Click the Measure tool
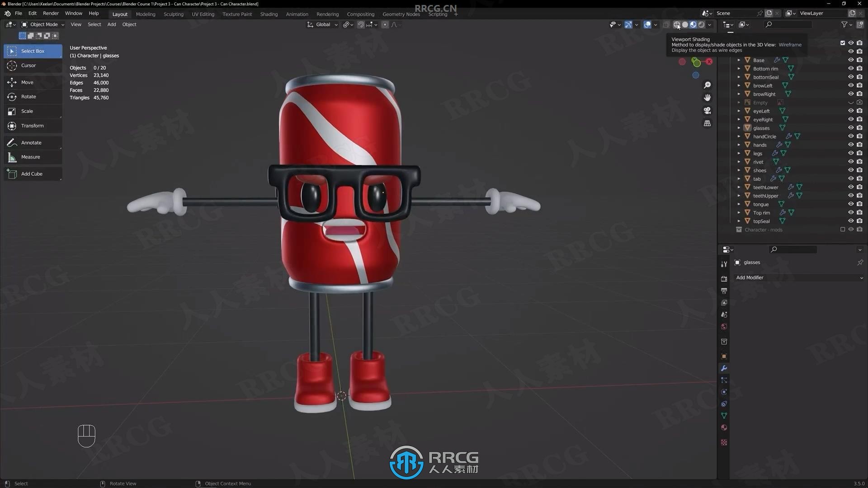Screen dimensions: 868x488 tap(30, 156)
